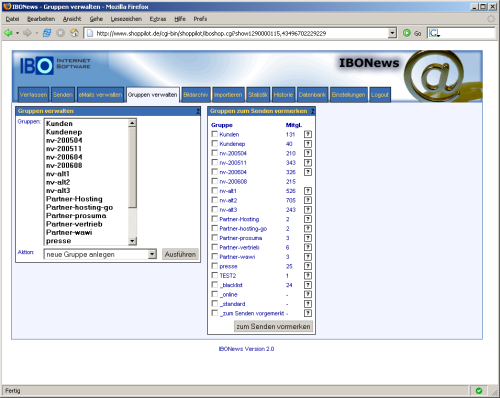500x398 pixels.
Task: Check the Partner-hosting-go checkbox
Action: (215, 228)
